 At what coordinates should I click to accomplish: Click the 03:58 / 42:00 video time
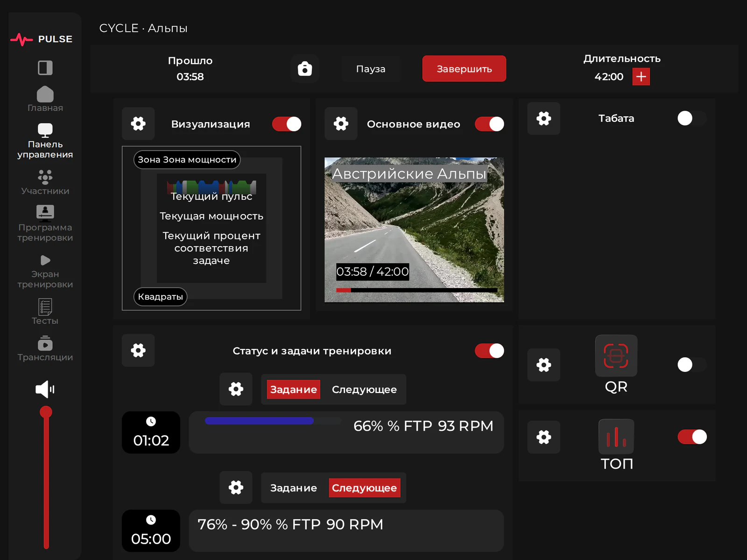pyautogui.click(x=373, y=272)
